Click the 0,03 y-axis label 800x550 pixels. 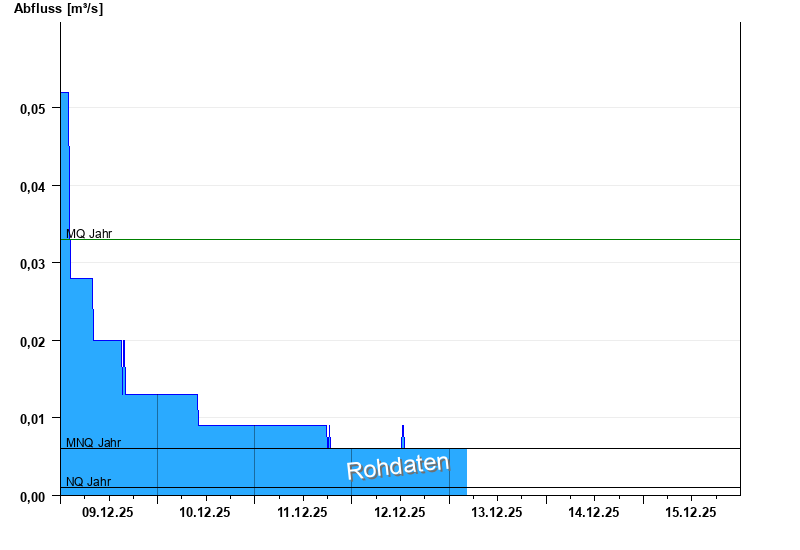pyautogui.click(x=33, y=264)
